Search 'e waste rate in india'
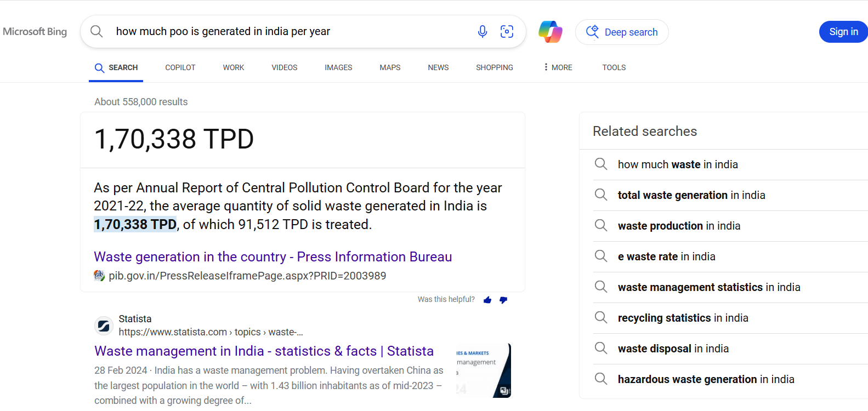 [666, 256]
